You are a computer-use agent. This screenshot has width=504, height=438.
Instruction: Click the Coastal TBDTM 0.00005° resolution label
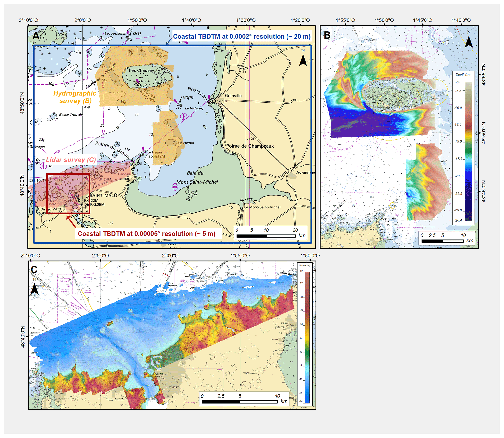click(x=146, y=234)
